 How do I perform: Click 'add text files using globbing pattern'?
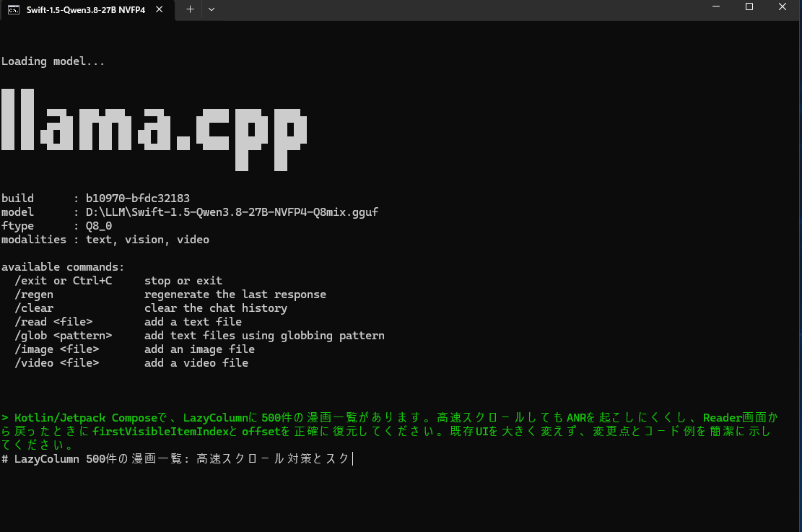pos(264,336)
